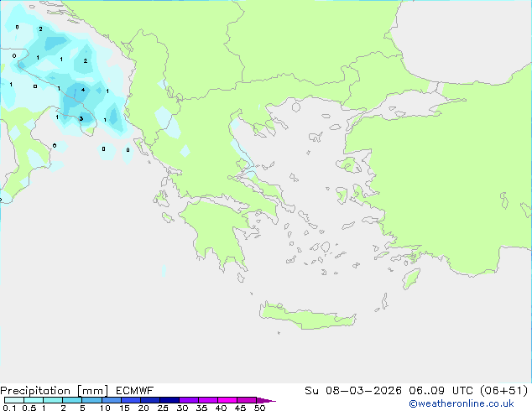
Task: Select the legend label '40'
Action: pos(221,408)
